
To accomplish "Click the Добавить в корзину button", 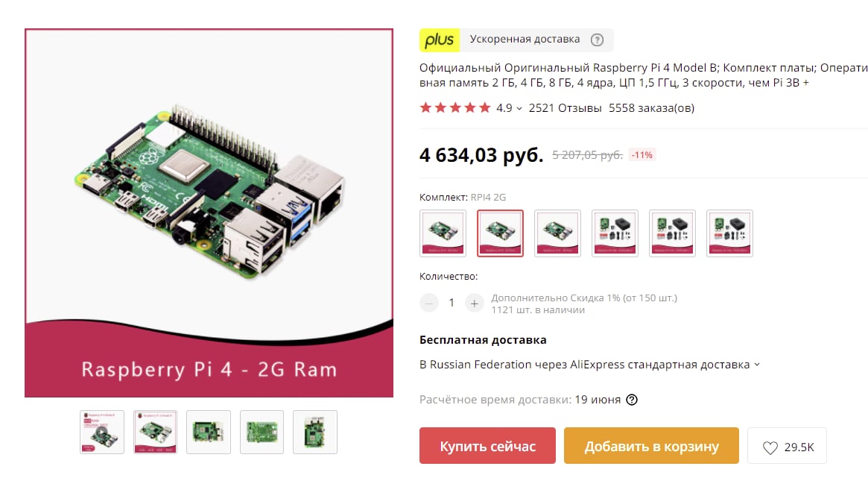I will point(651,446).
